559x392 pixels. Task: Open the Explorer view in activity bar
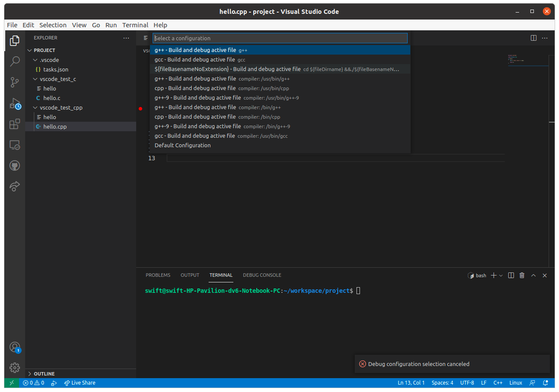pos(15,40)
